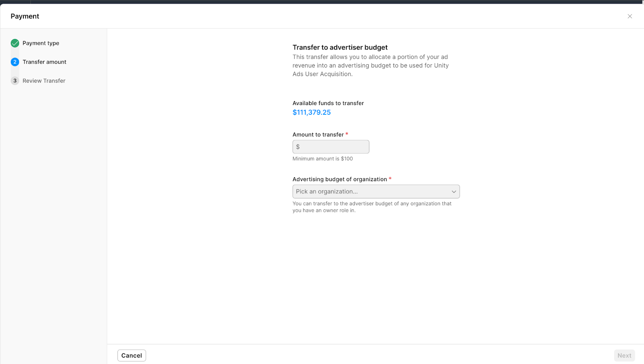Screen dimensions: 644x364
Task: Click the dollar sign in the amount field
Action: 298,147
